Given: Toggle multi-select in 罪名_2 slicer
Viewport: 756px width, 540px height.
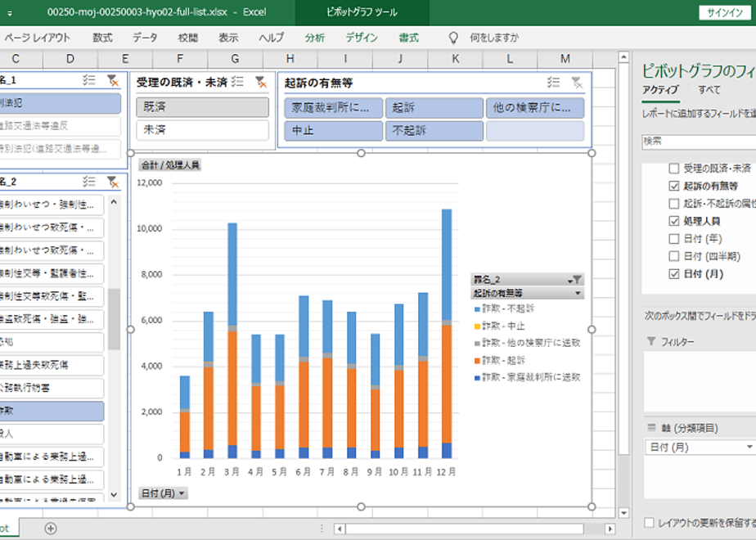Looking at the screenshot, I should (x=89, y=182).
